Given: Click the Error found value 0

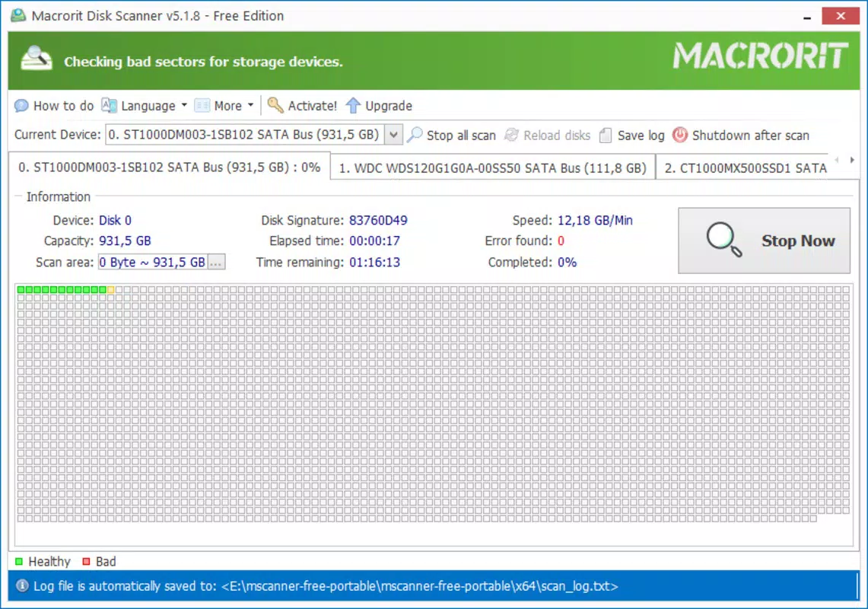Looking at the screenshot, I should pyautogui.click(x=561, y=241).
